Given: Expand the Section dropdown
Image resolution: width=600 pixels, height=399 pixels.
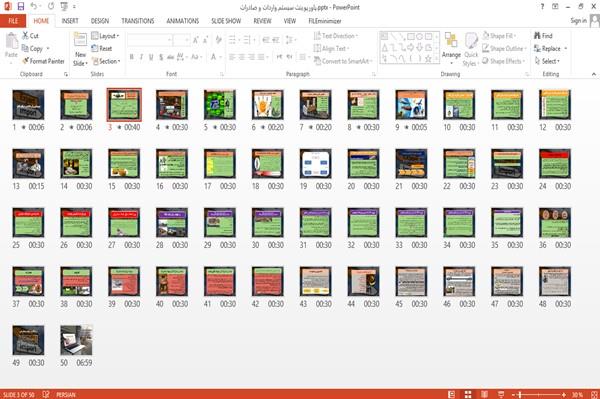Looking at the screenshot, I should click(106, 61).
